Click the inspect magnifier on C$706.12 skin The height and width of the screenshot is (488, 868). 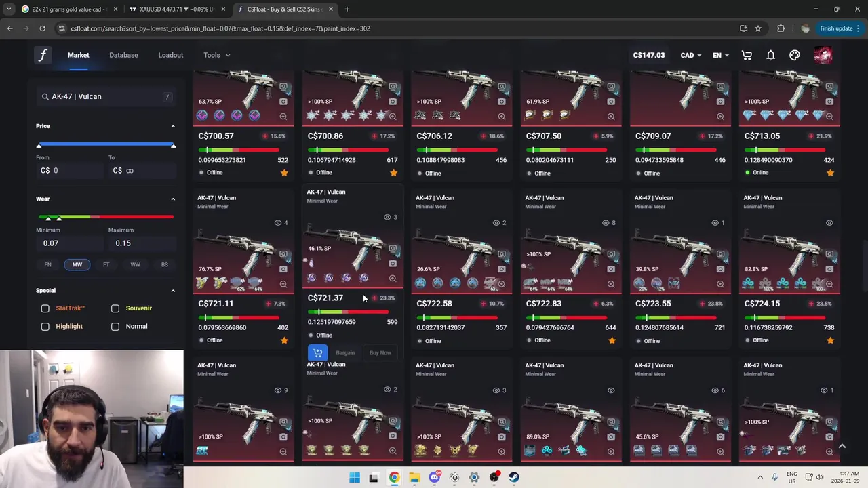502,117
